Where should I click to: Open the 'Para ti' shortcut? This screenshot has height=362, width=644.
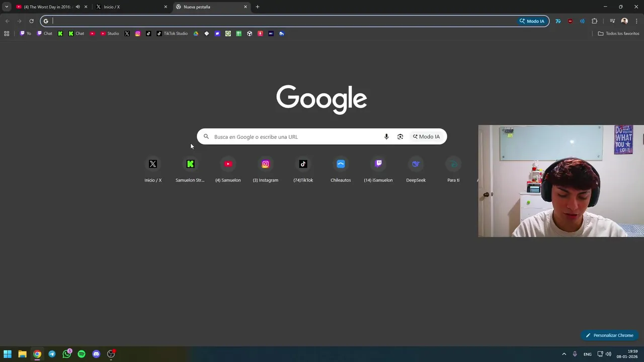[x=453, y=170]
